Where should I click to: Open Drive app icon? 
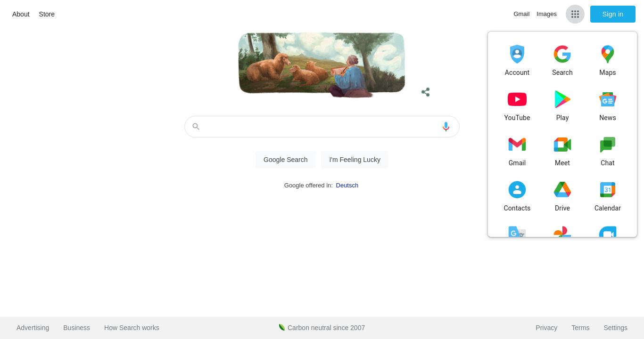[x=562, y=196]
